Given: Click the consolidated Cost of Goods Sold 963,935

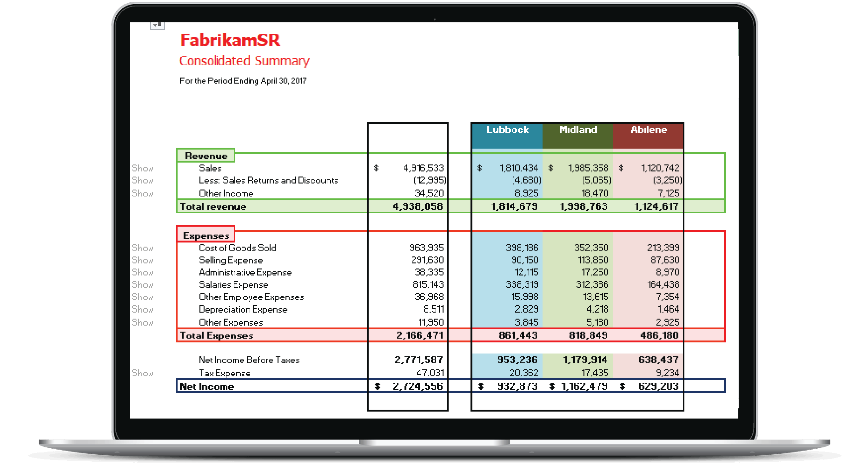Looking at the screenshot, I should (x=426, y=248).
